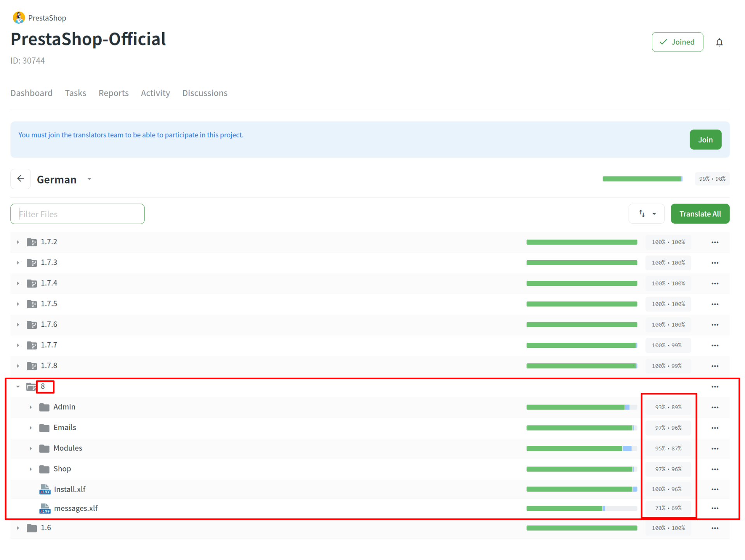The image size is (745, 560).
Task: Expand the Modules folder
Action: 31,449
